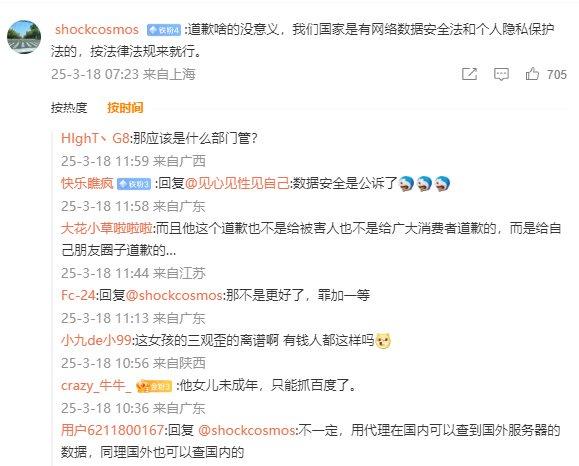Open 大花小草啦啦啦 user profile

[107, 229]
